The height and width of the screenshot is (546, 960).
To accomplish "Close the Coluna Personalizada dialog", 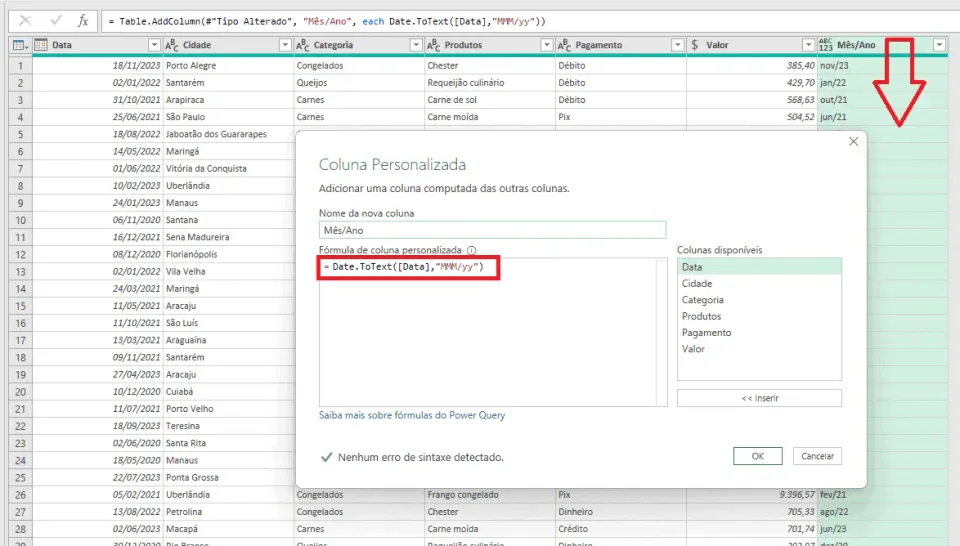I will coord(853,141).
